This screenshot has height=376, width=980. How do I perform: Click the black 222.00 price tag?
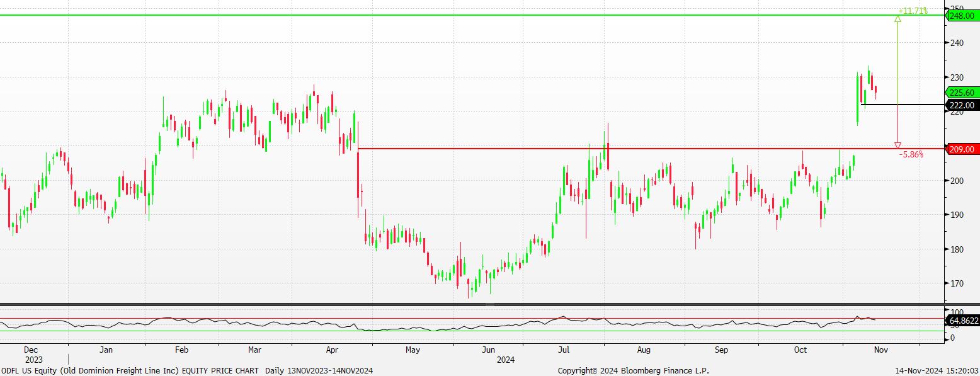(x=962, y=105)
